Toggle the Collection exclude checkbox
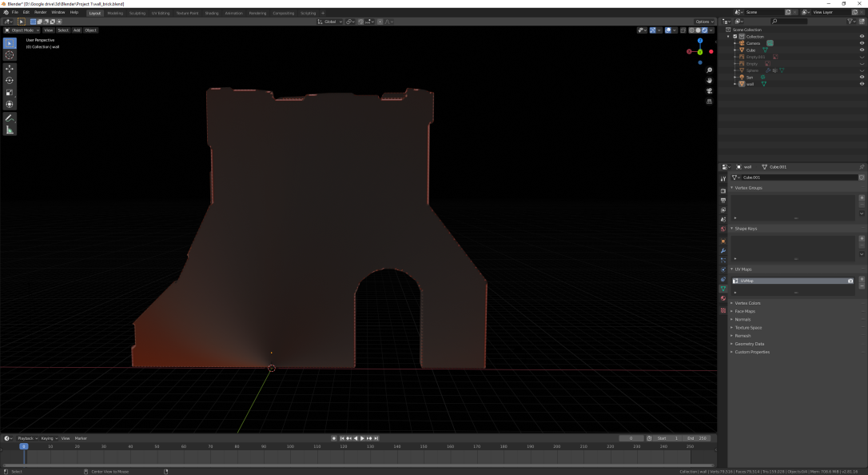 point(735,37)
